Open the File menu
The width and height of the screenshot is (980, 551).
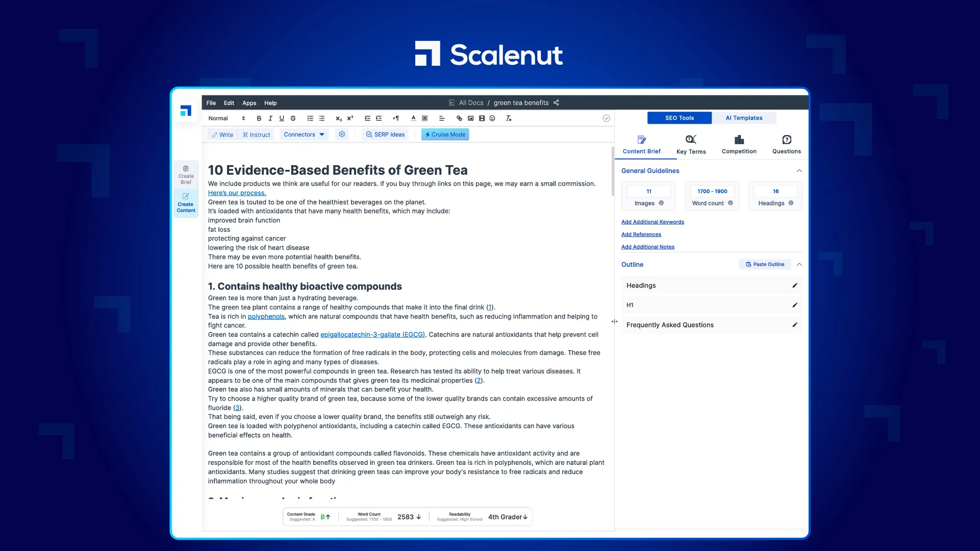click(x=211, y=103)
